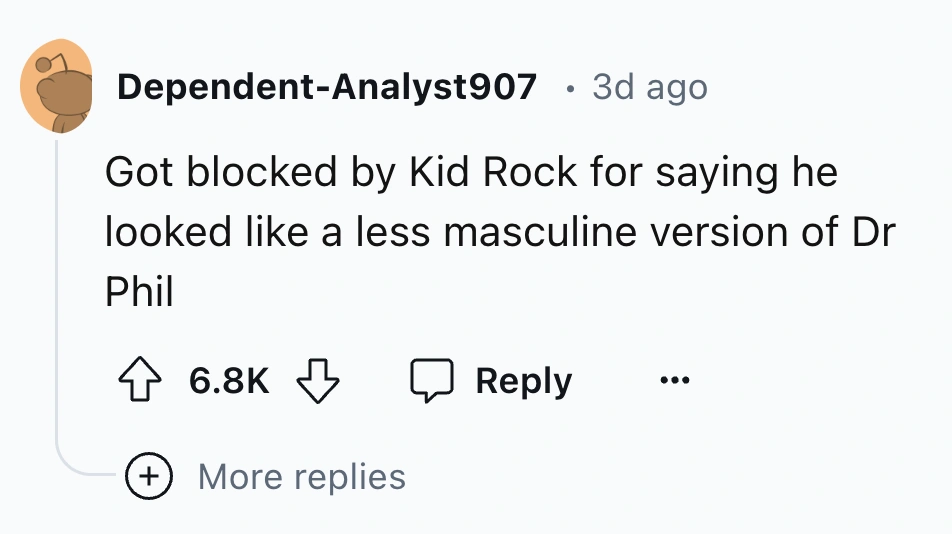Click the "3d ago" timestamp

click(x=650, y=87)
